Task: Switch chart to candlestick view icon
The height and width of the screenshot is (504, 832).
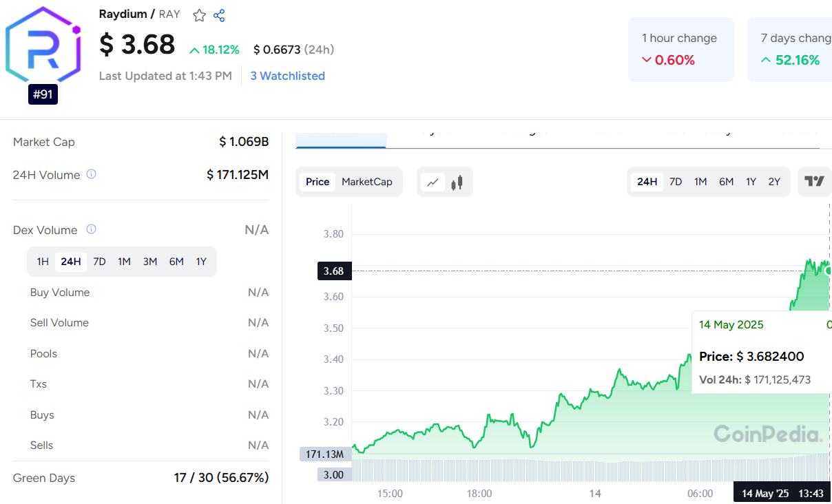Action: coord(457,182)
